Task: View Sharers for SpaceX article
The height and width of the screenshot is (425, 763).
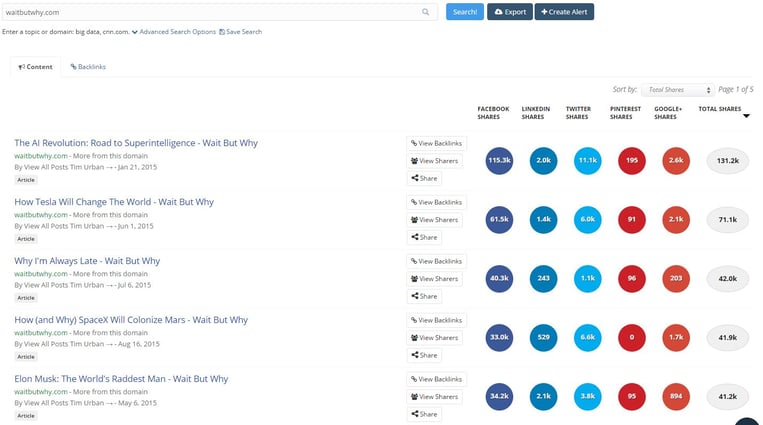Action: 435,337
